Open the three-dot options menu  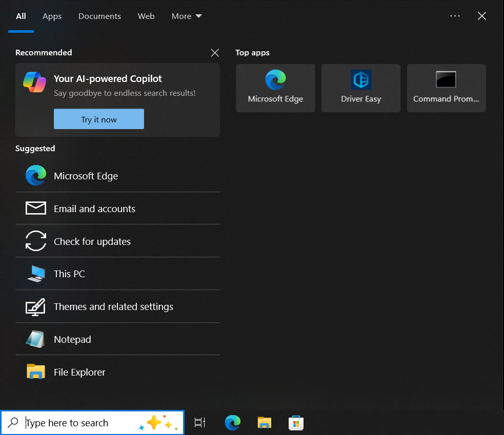click(455, 16)
